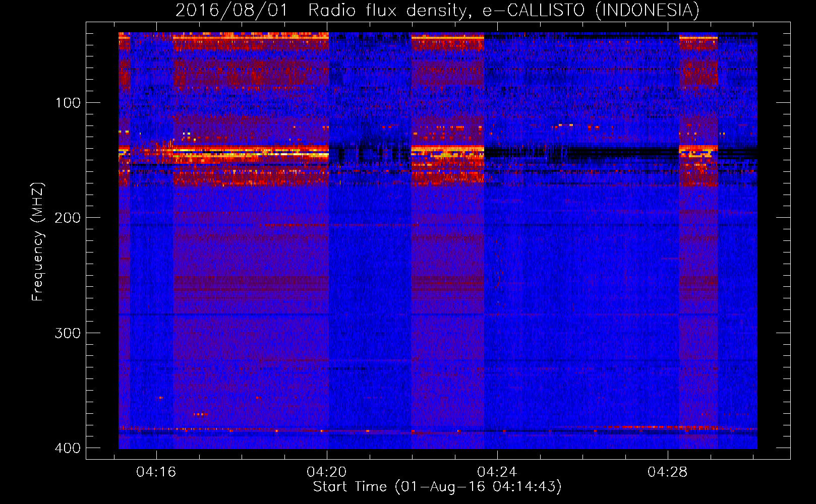Viewport: 816px width, 504px height.
Task: Click the 200 frequency tick label
Action: click(68, 218)
